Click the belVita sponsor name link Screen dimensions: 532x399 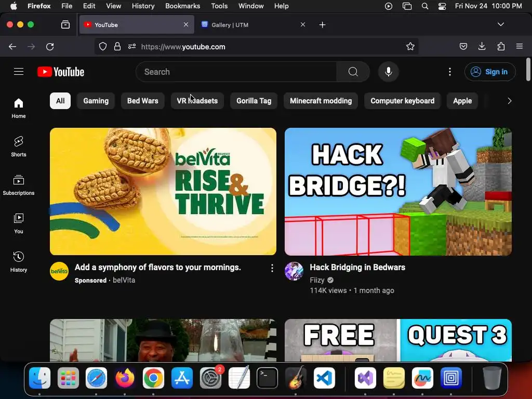coord(124,280)
